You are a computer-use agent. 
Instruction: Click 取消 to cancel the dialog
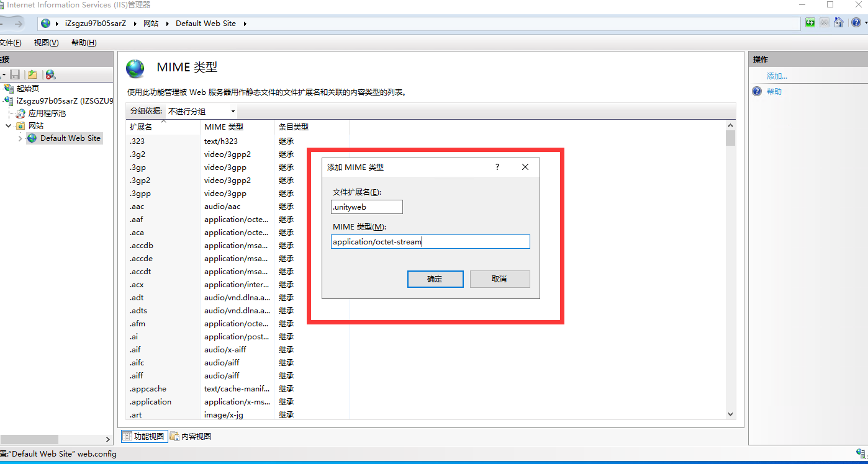[x=500, y=279]
